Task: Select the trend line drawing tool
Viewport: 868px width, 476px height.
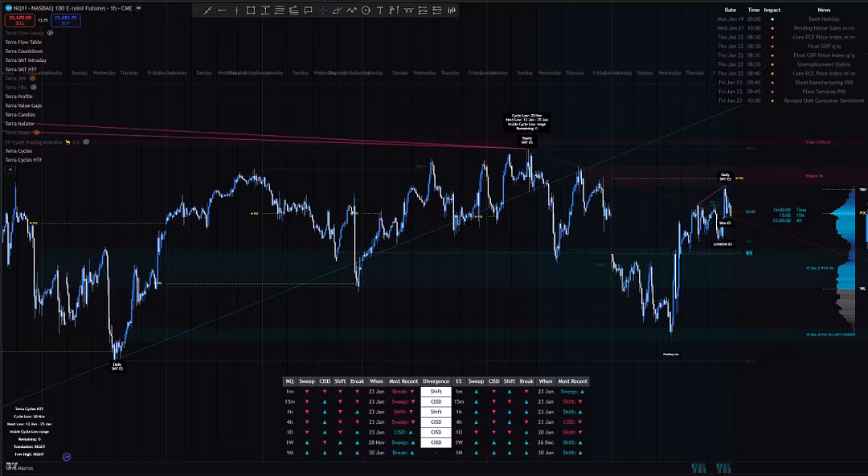Action: [207, 10]
